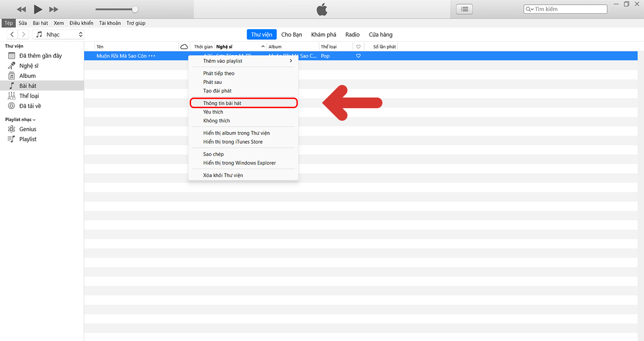Open the Tệp menu
This screenshot has width=644, height=341.
pyautogui.click(x=9, y=23)
